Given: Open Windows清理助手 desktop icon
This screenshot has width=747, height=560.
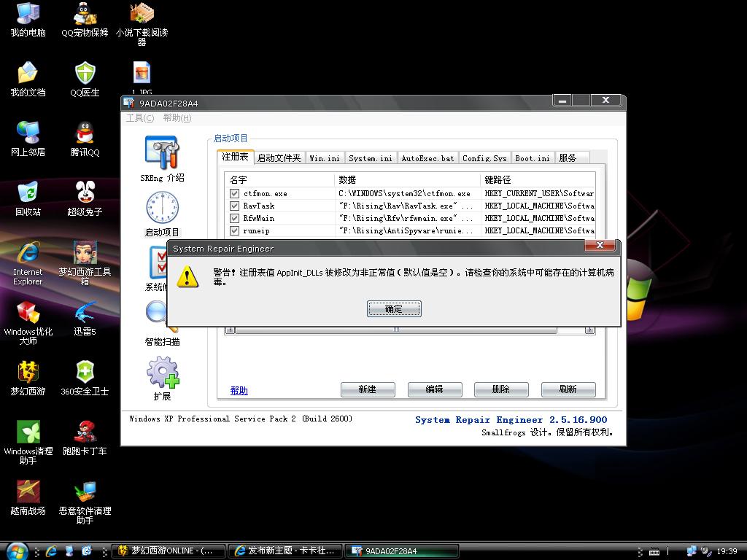Looking at the screenshot, I should tap(28, 443).
